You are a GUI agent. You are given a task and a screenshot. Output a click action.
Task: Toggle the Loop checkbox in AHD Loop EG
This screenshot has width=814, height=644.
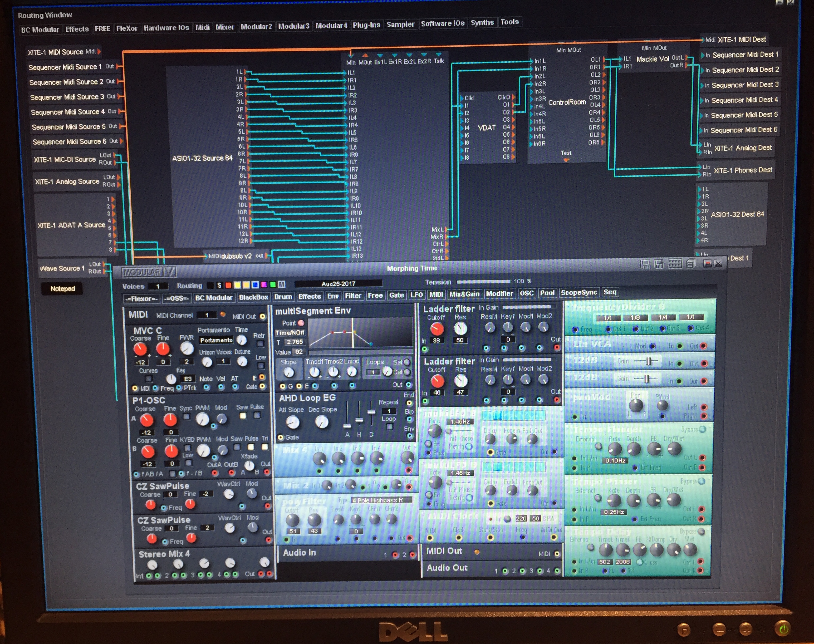390,426
